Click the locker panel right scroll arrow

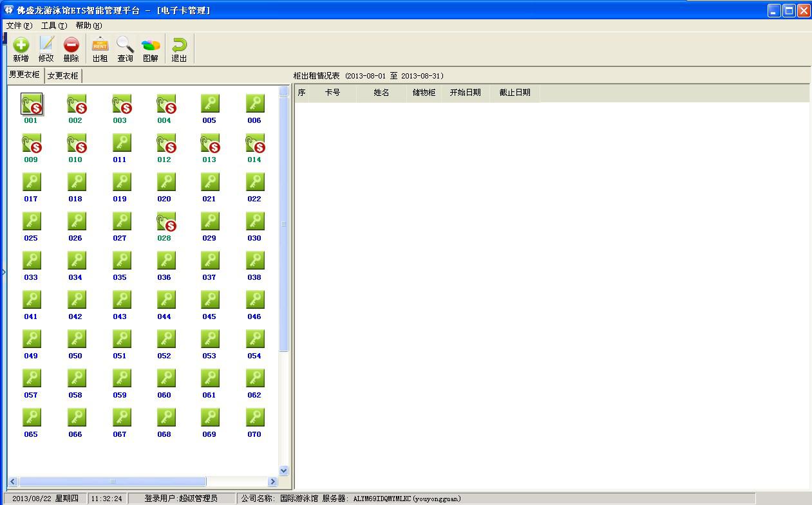(x=272, y=481)
